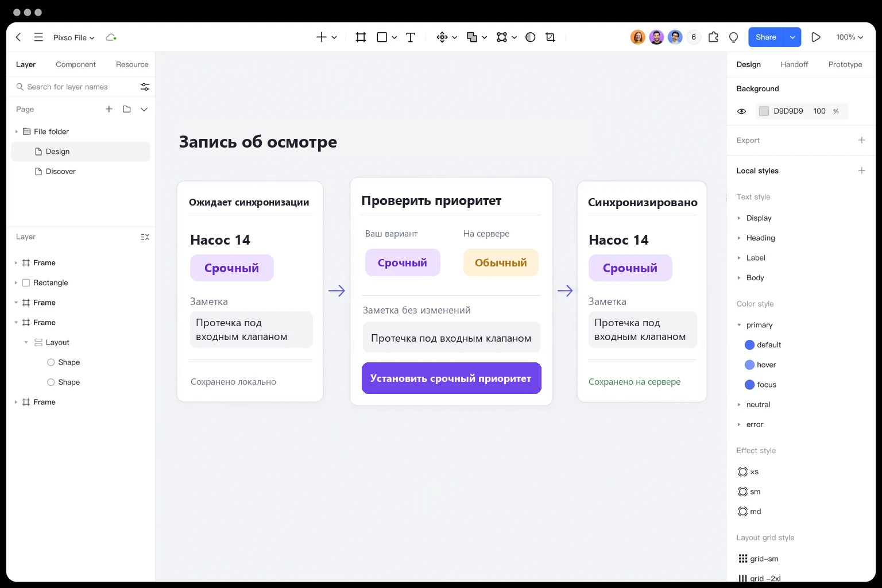882x588 pixels.
Task: Open the 100% zoom dropdown
Action: pos(850,37)
